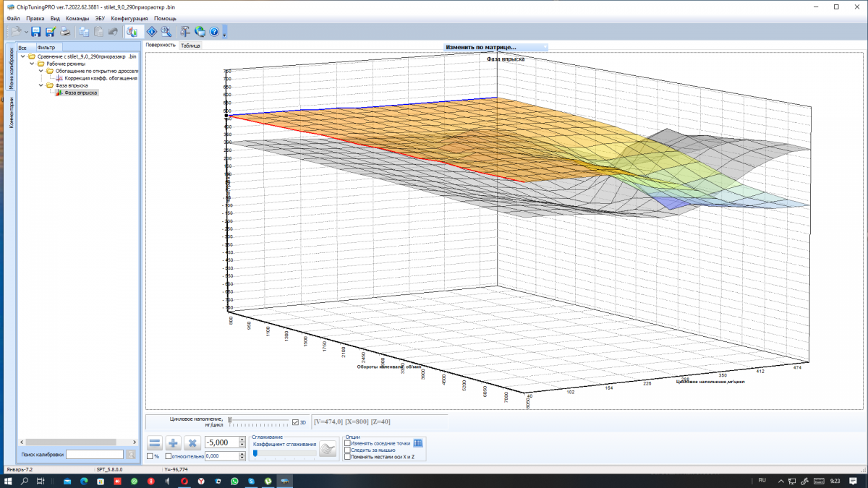
Task: Click the 'Поиск калибровки' search field
Action: pyautogui.click(x=94, y=455)
